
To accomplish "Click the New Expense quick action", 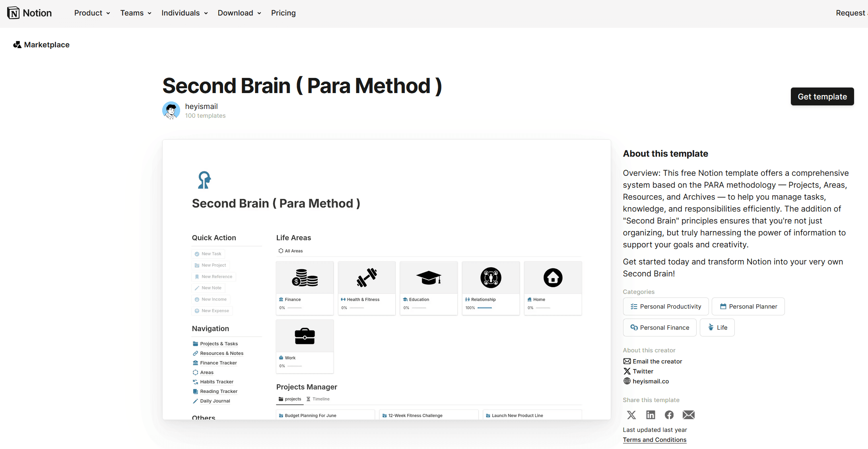I will coord(212,311).
